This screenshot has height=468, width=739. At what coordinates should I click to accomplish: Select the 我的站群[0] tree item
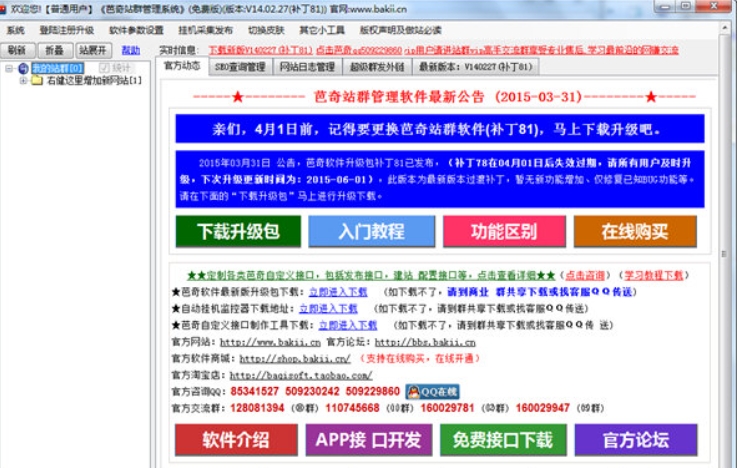(57, 68)
